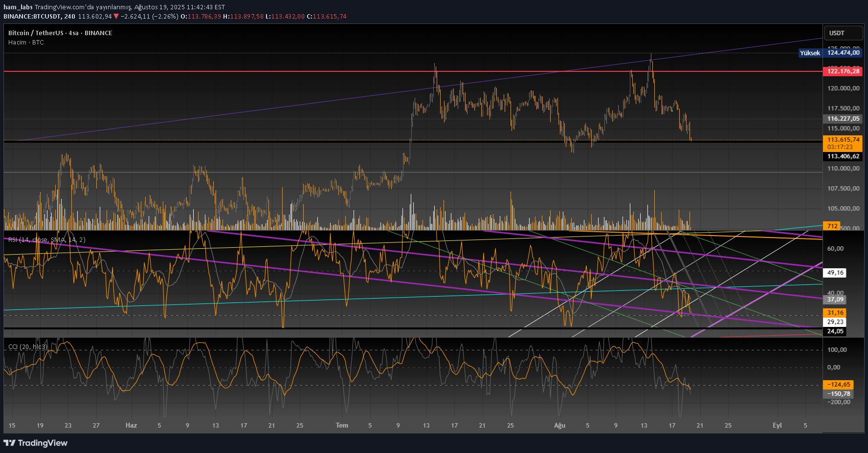
Task: Click the Hacim · BTC volume indicator label
Action: coord(26,43)
